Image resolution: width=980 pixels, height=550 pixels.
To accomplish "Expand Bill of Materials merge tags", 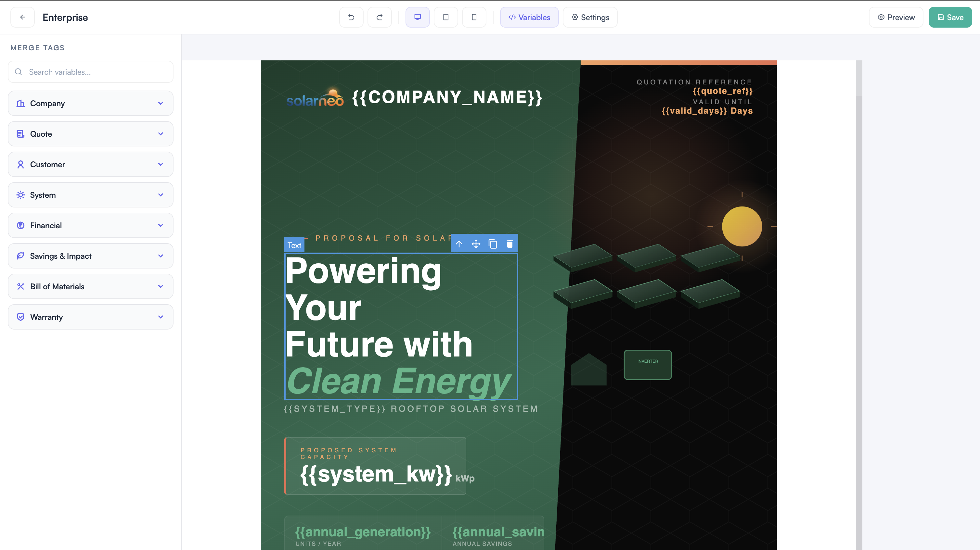I will coord(91,287).
